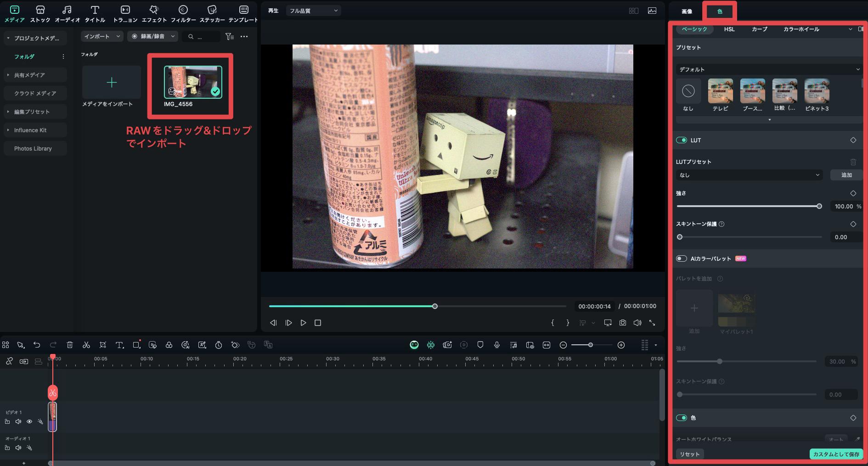Click the more options ellipsis in media panel

point(244,36)
